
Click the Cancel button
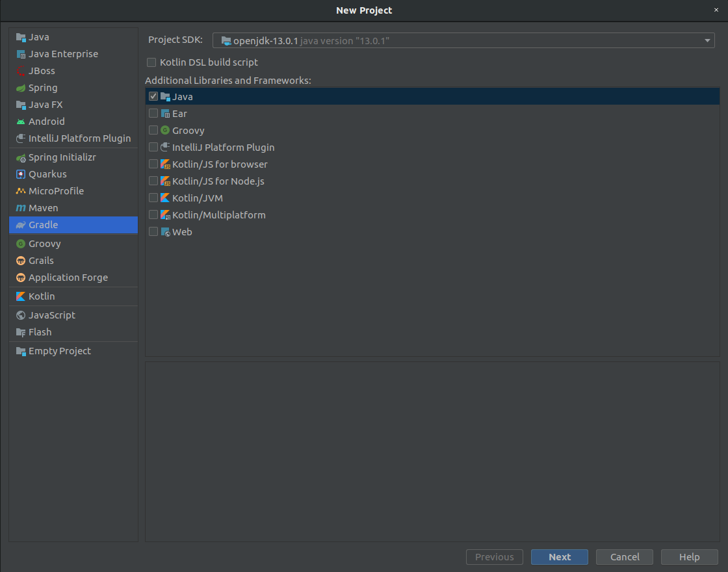click(625, 557)
